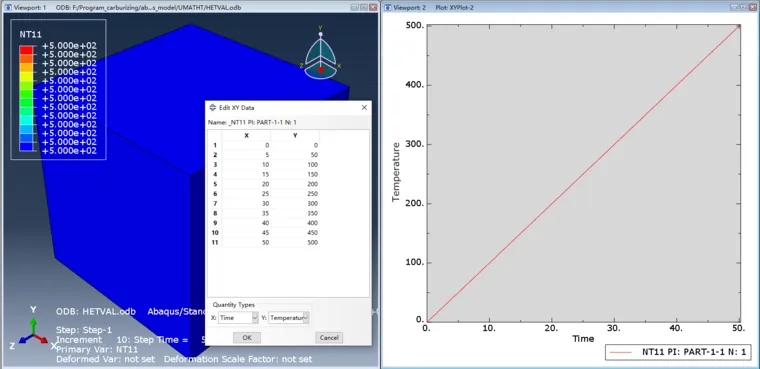The width and height of the screenshot is (760, 369).
Task: Click the X cell with value 15
Action: [247, 175]
